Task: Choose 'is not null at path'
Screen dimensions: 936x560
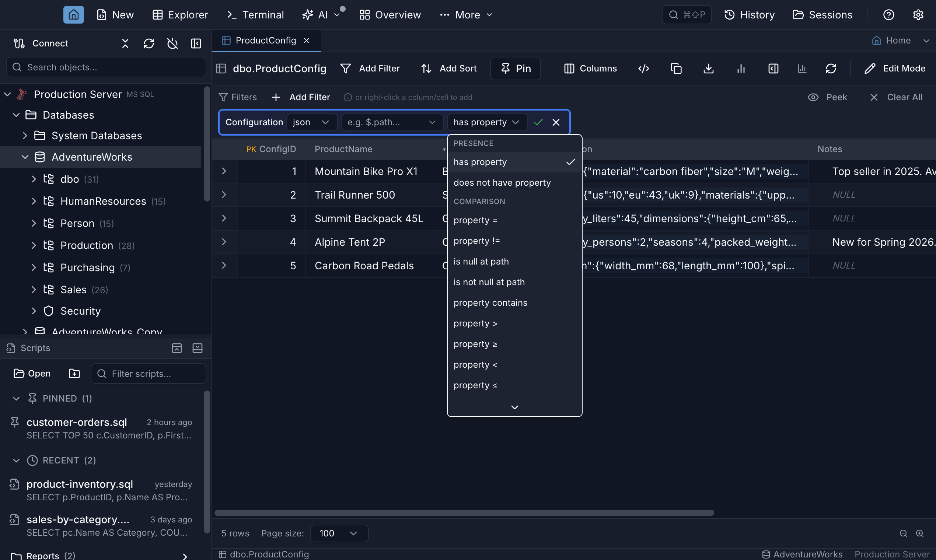Action: coord(514,282)
